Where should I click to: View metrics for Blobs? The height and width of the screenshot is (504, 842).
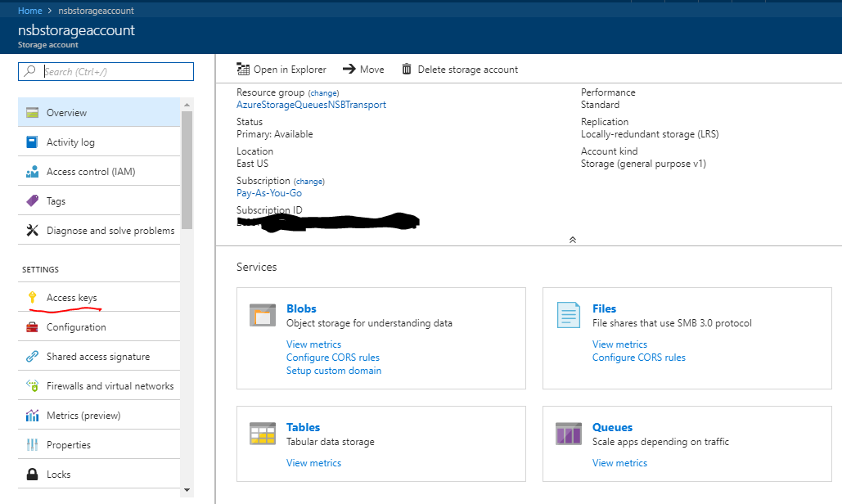313,344
